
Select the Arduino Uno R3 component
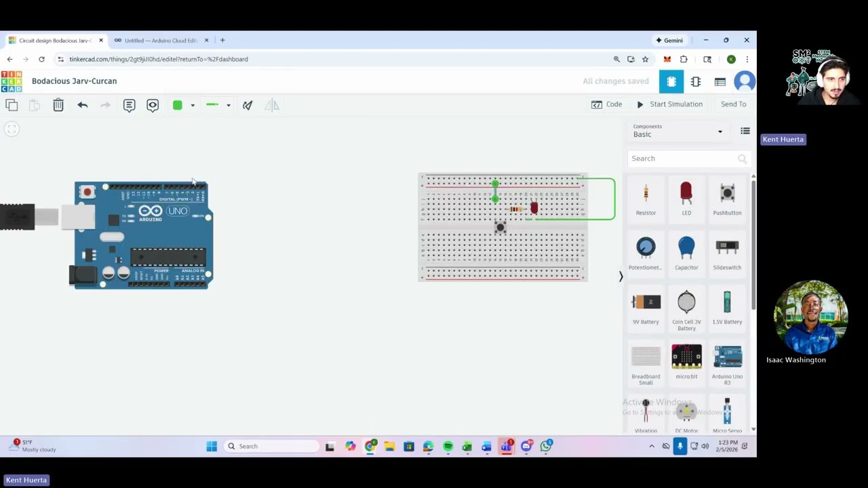click(727, 365)
